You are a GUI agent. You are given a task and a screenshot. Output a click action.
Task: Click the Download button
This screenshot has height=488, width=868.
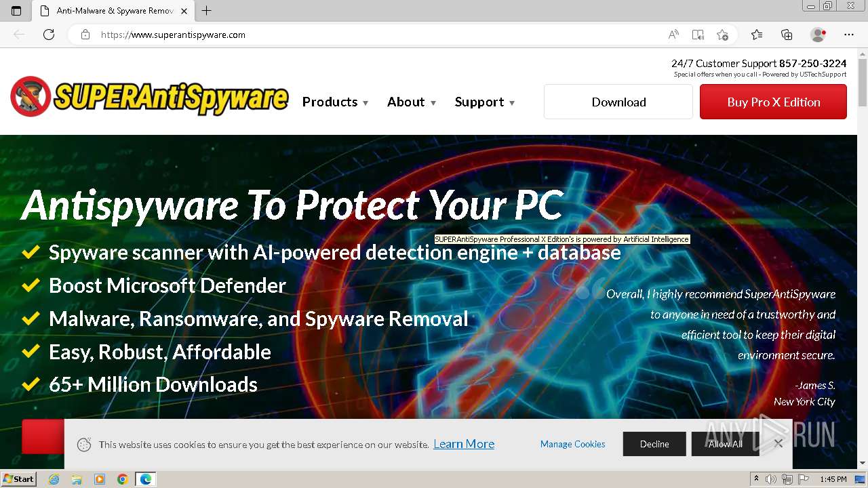(618, 102)
